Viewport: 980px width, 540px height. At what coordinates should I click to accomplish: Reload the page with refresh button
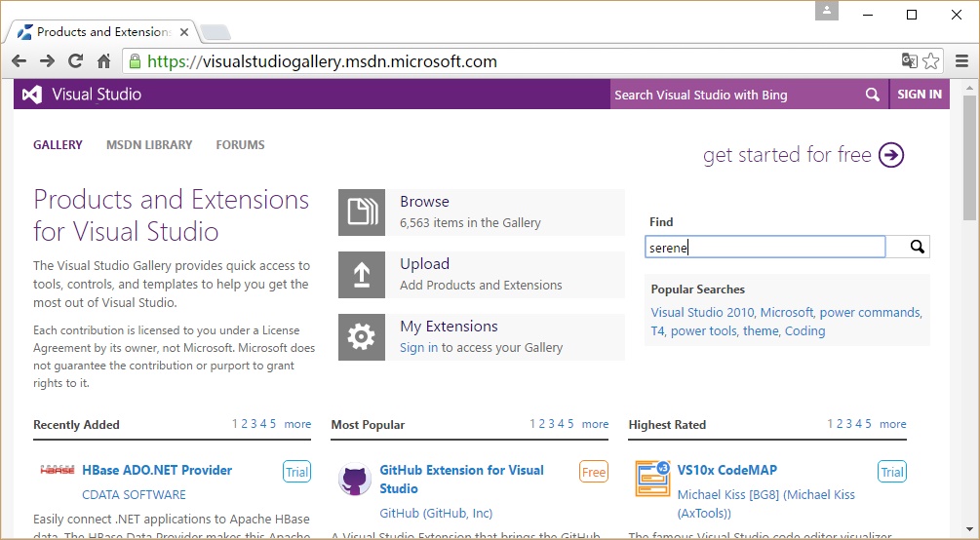point(75,61)
